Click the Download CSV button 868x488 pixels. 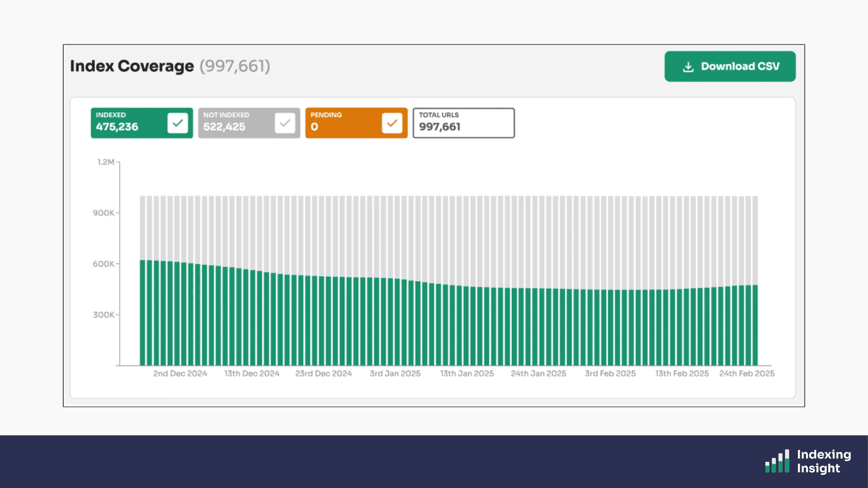(730, 66)
